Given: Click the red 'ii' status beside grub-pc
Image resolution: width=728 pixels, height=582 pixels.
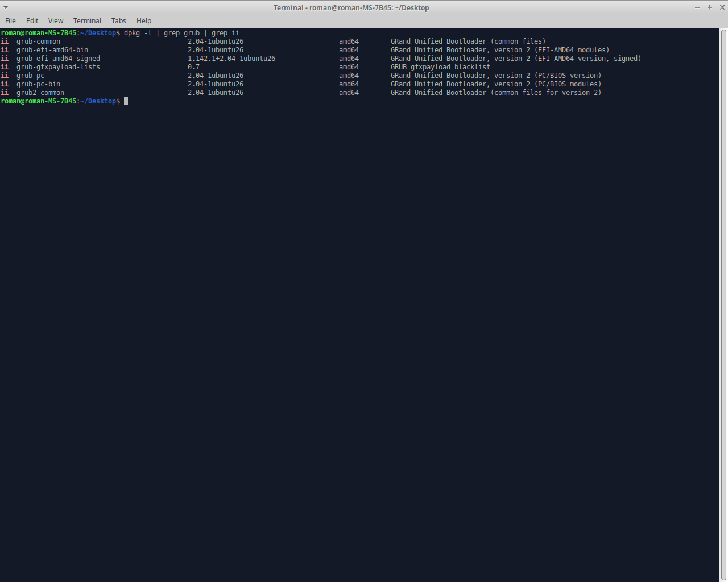Looking at the screenshot, I should click(5, 76).
